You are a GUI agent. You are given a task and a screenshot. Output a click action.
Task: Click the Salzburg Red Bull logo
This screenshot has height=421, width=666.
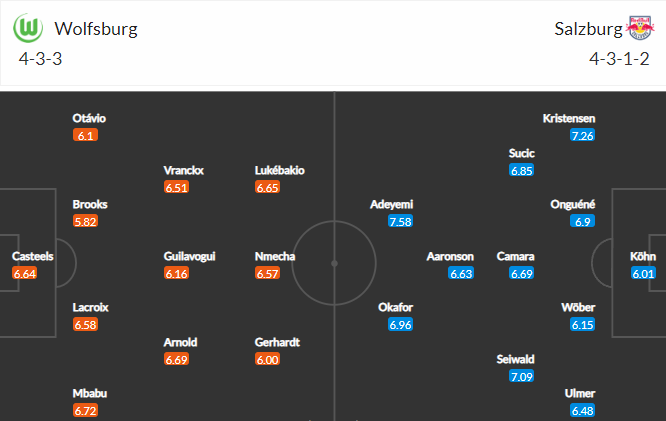(640, 28)
